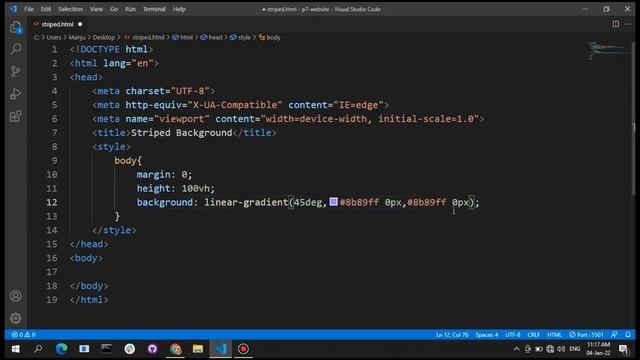Click the Live Server Port 5501 status
Image resolution: width=640 pixels, height=360 pixels.
(586, 335)
